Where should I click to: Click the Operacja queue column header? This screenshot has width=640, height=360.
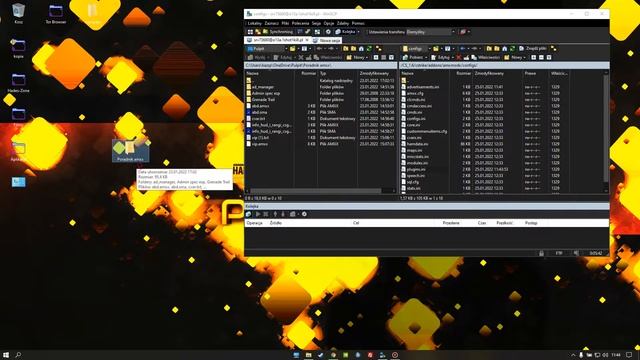[255, 223]
